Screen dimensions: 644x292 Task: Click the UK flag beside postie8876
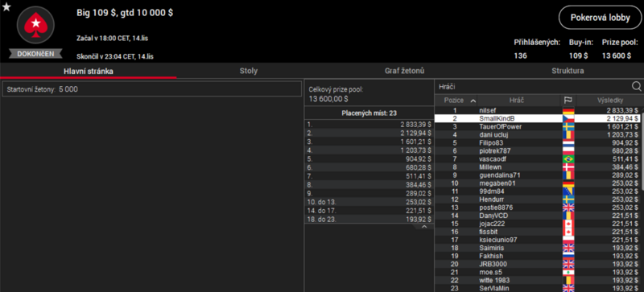click(x=568, y=208)
